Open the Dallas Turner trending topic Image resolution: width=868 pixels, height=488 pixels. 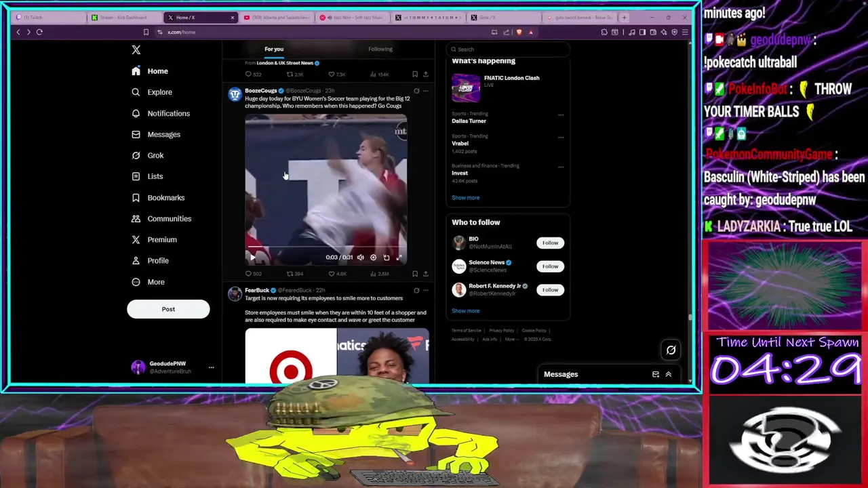[x=469, y=121]
